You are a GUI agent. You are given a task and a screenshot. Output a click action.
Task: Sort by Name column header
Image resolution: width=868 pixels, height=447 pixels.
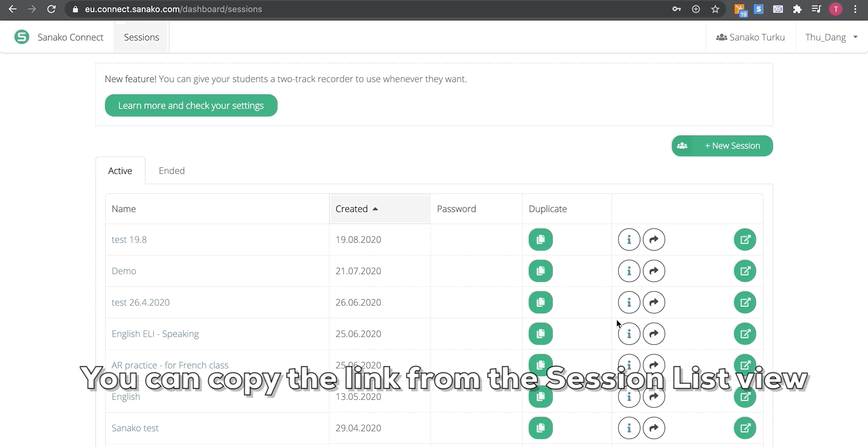(217, 208)
